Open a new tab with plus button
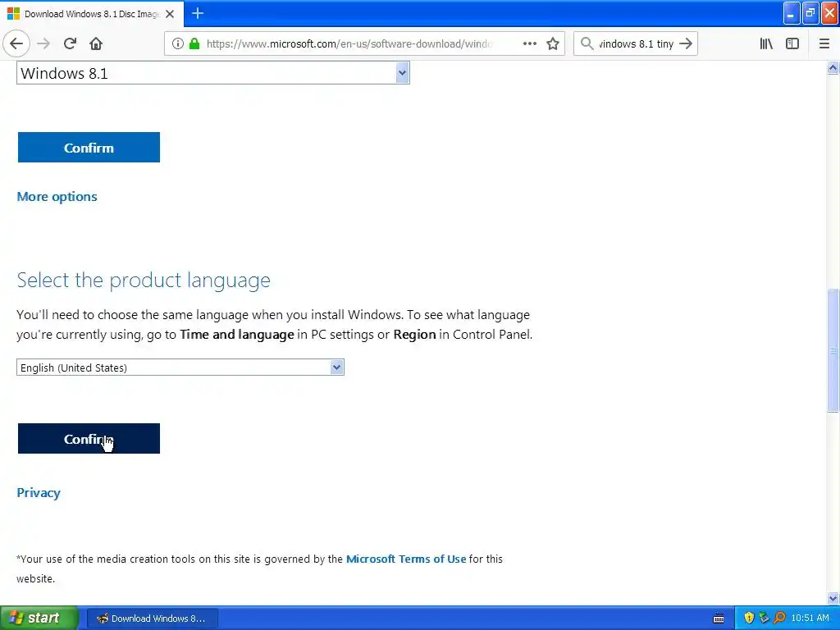Screen dimensions: 840x630 pyautogui.click(x=198, y=13)
